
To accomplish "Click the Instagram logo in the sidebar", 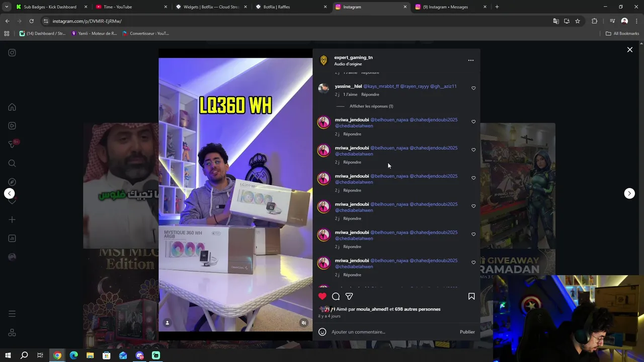I will point(12,52).
